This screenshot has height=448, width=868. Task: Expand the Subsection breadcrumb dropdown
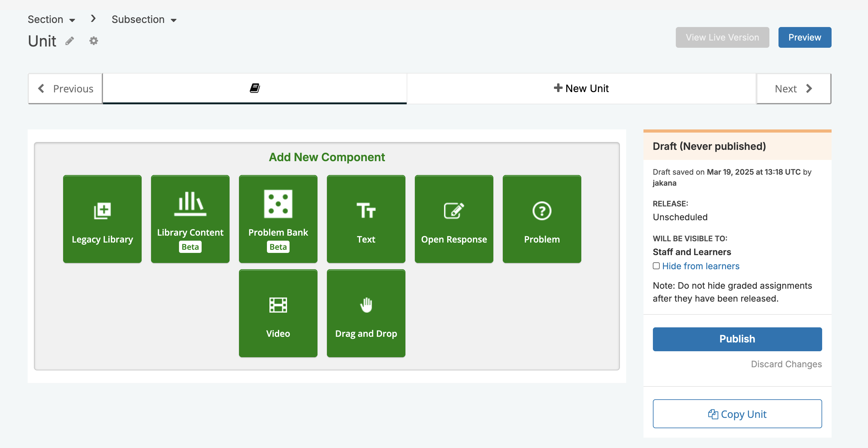coord(144,19)
